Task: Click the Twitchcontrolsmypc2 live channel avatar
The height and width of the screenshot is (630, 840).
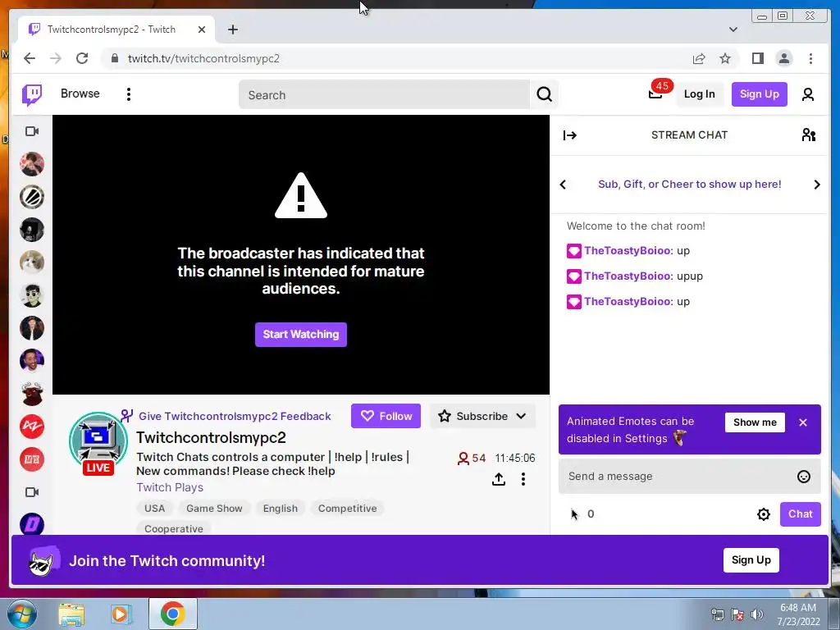Action: point(98,442)
